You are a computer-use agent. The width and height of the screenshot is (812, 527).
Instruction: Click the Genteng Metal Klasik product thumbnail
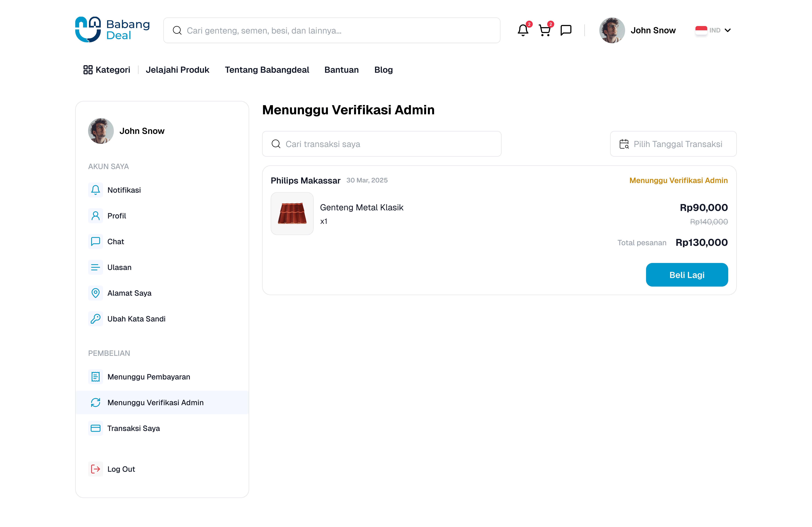pyautogui.click(x=292, y=214)
